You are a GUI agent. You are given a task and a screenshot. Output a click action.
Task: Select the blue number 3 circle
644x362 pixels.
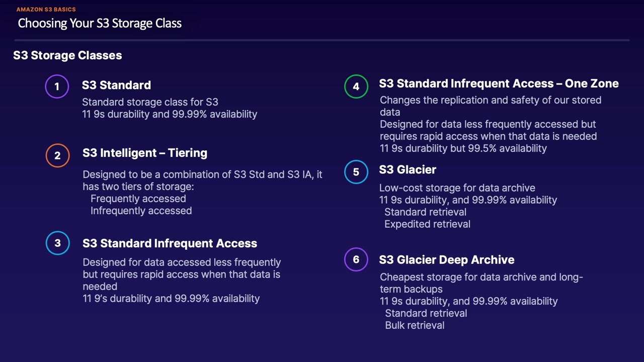point(57,243)
